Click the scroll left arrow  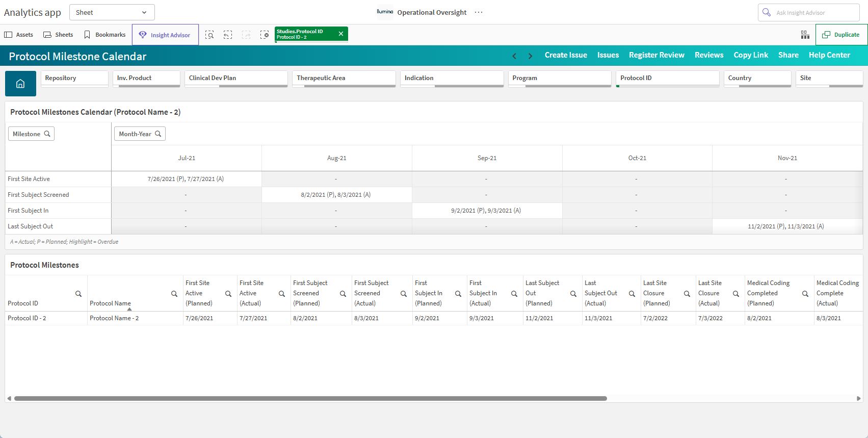[x=9, y=399]
